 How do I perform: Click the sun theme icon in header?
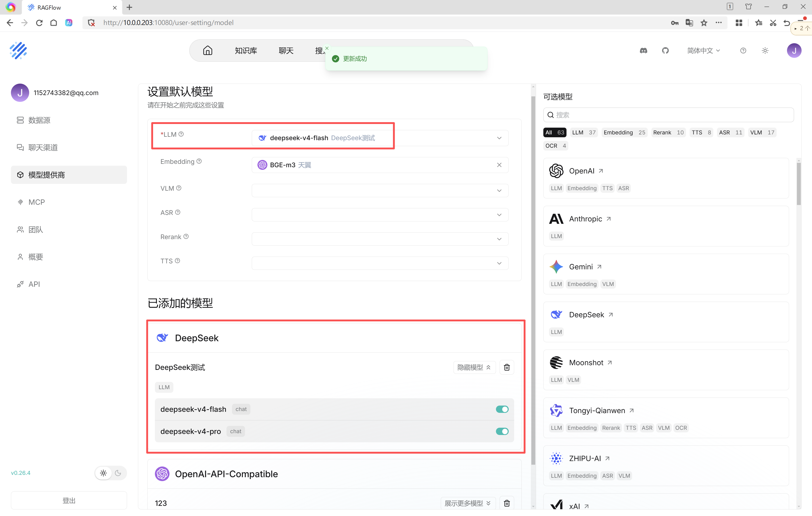(x=765, y=51)
